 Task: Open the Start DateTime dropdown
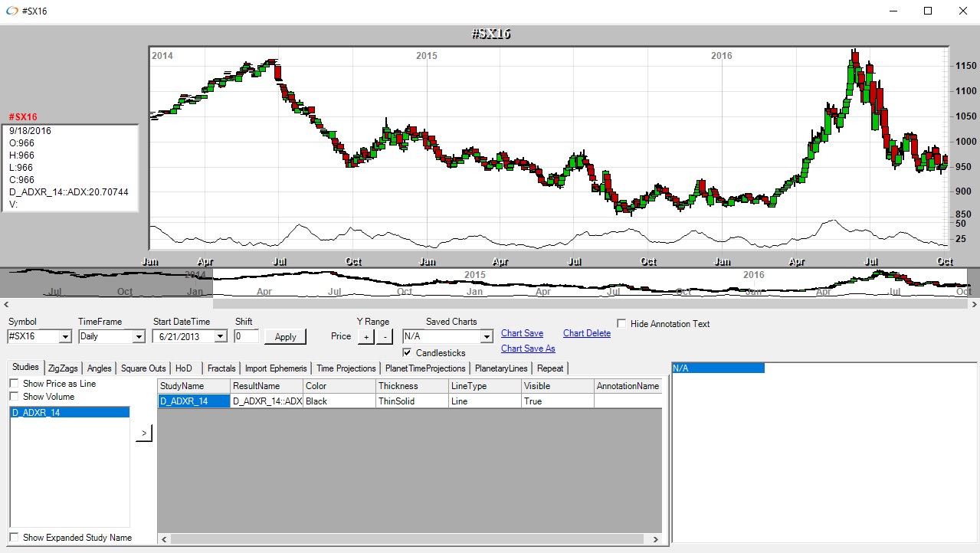click(221, 337)
